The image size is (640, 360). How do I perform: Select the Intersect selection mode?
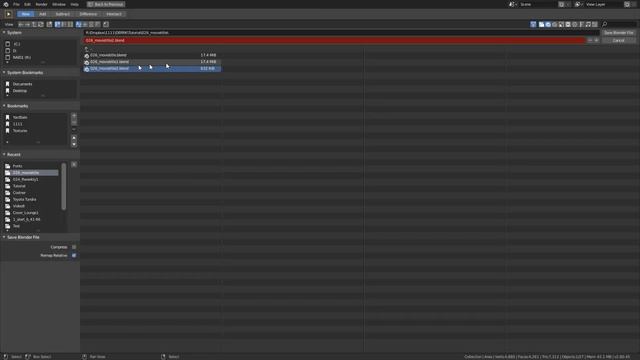coord(114,14)
